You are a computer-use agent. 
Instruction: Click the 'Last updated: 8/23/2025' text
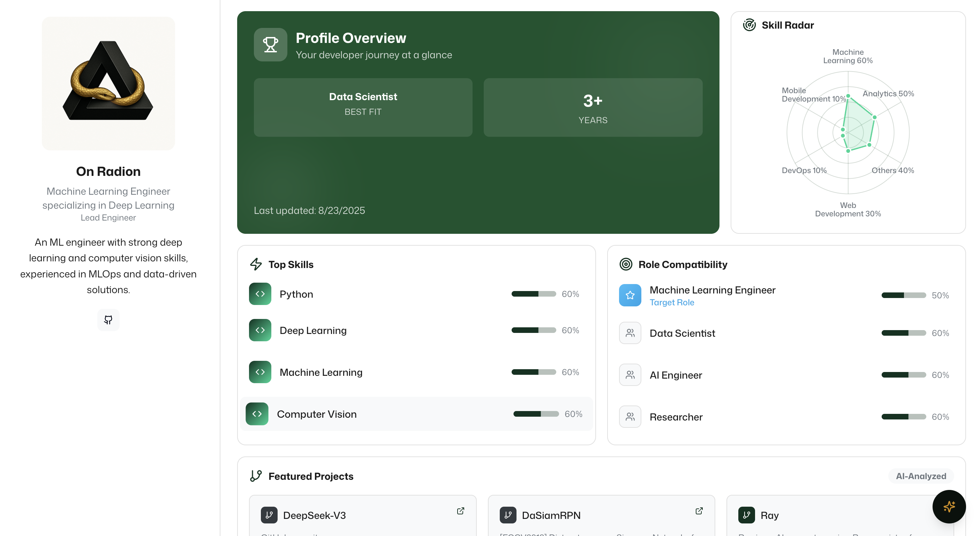(309, 210)
